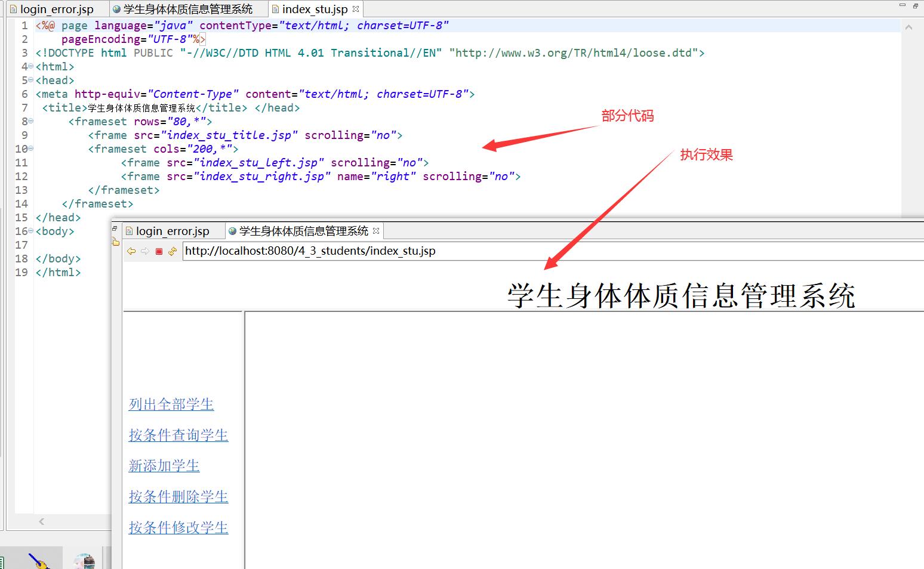Click the browser forward arrow icon

point(145,251)
